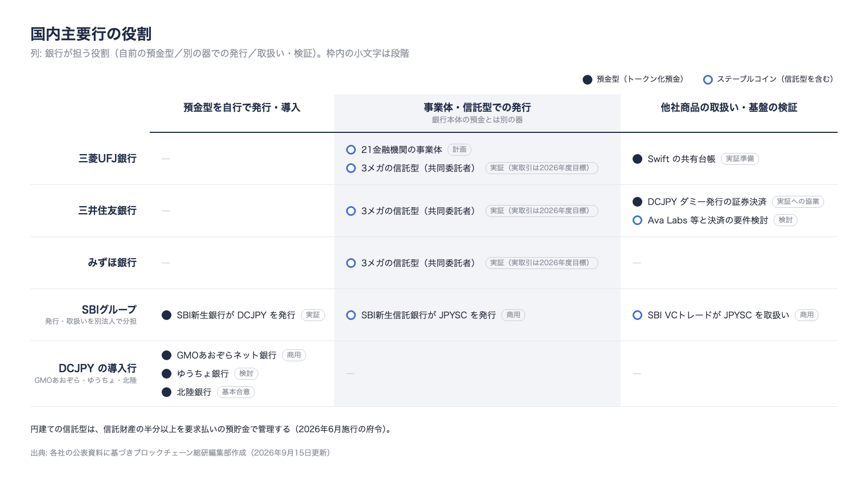
Task: Click the 商用 badge next to SBI VCトレードが JPYSC を取扱い
Action: click(x=807, y=315)
